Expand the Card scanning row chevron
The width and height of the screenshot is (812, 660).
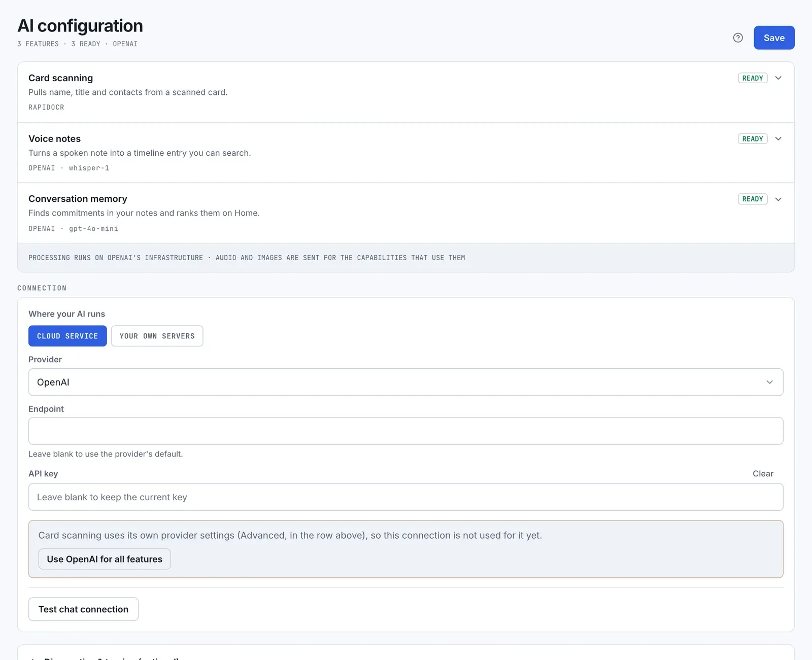(779, 78)
